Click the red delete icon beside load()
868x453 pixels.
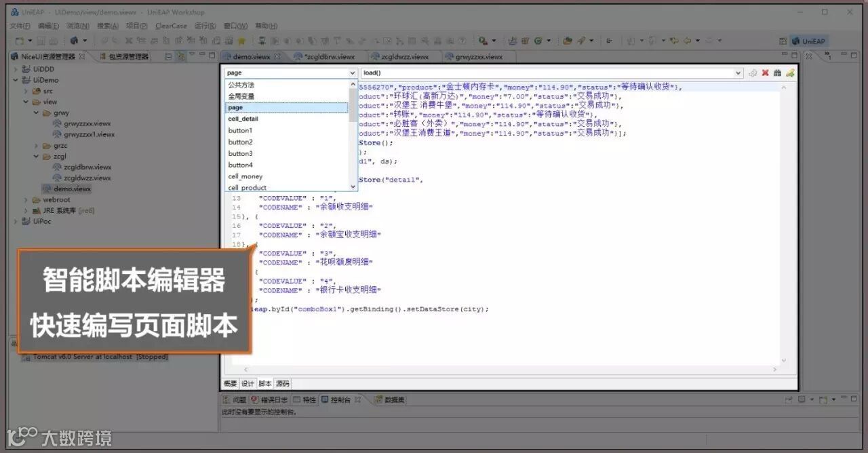[x=765, y=73]
